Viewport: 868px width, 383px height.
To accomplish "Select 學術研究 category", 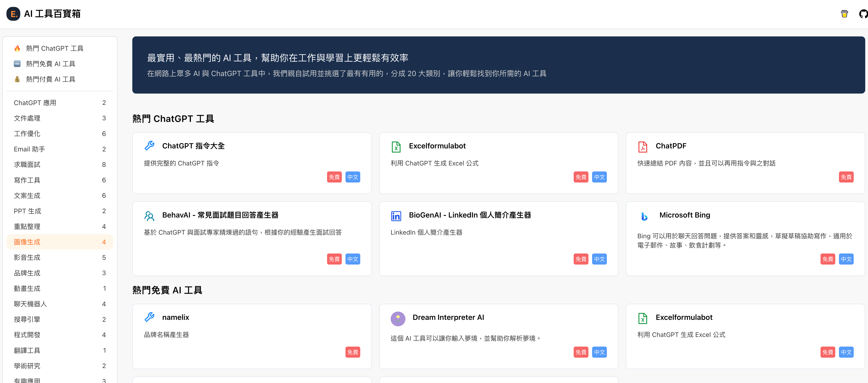I will pos(60,366).
